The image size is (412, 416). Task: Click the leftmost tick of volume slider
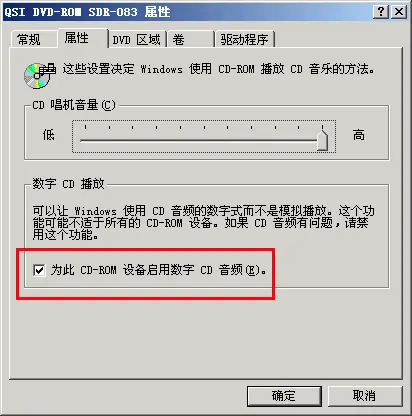coord(85,127)
